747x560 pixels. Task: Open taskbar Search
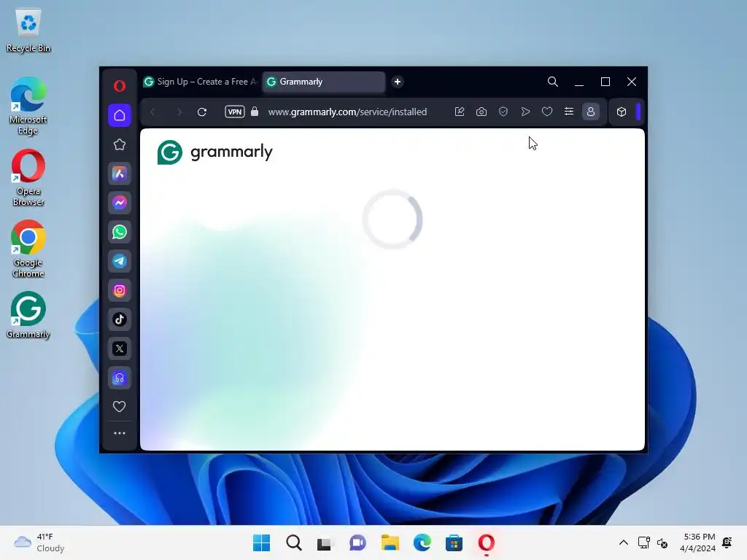pos(293,542)
